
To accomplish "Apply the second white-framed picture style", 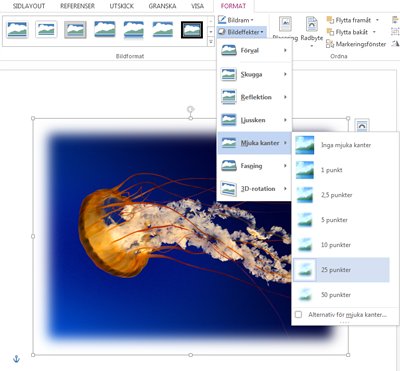I will click(46, 29).
